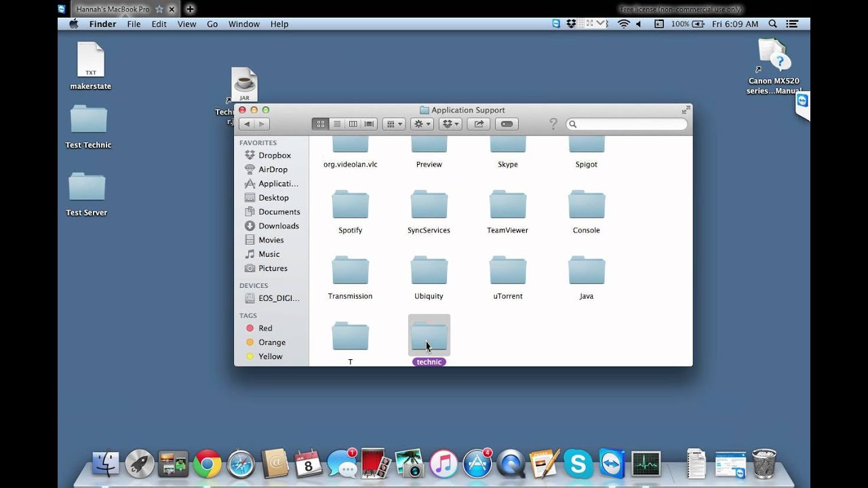The height and width of the screenshot is (488, 868).
Task: Open the SyncServices folder
Action: (429, 205)
